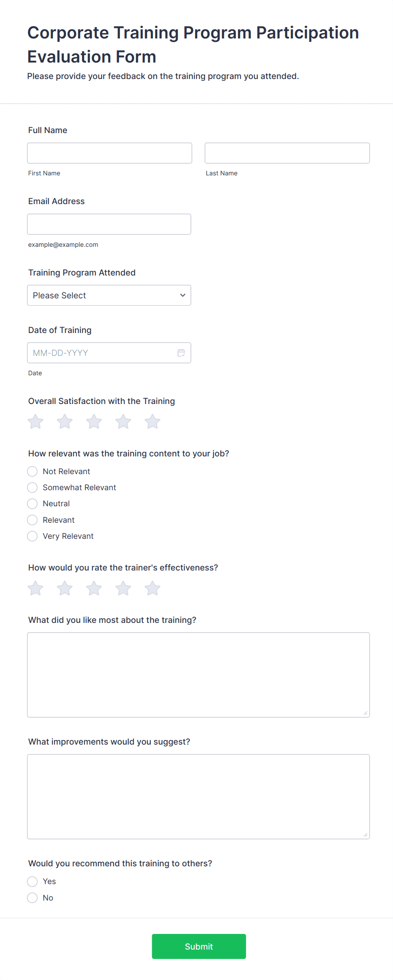Click the First Name field
This screenshot has width=393, height=980.
pyautogui.click(x=109, y=153)
